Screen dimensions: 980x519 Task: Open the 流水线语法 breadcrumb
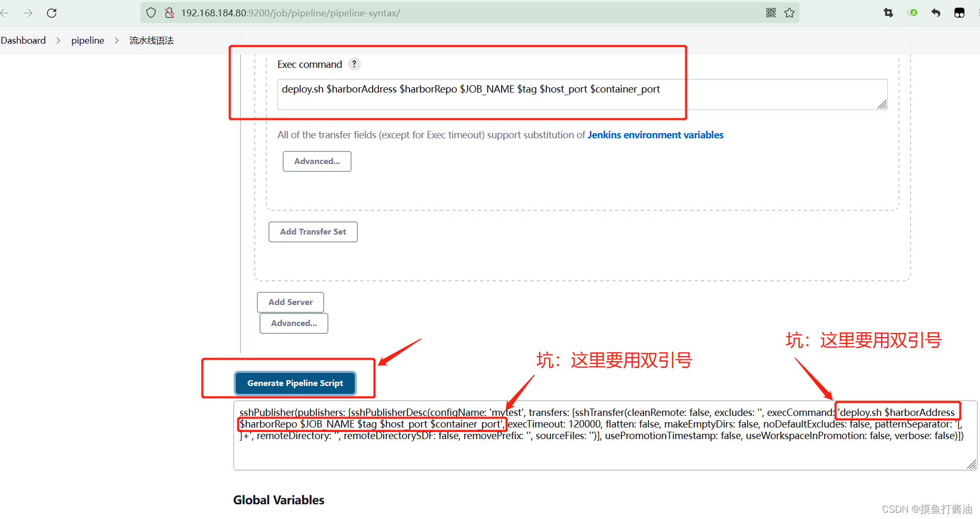coord(152,40)
